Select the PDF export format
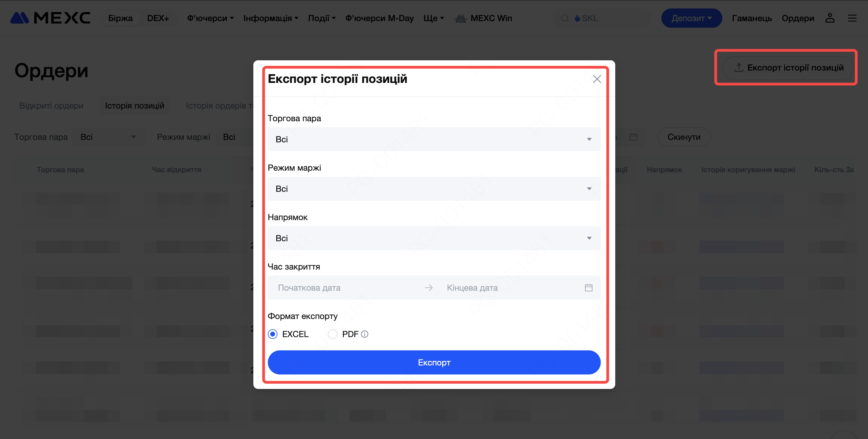Screen dimensions: 868x439 (333, 334)
